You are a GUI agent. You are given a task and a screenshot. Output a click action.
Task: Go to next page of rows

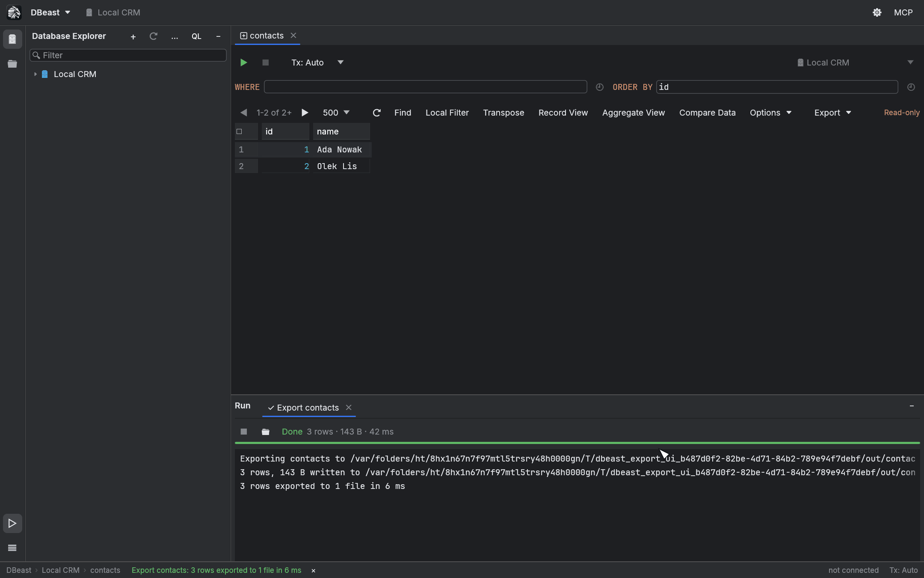click(305, 113)
